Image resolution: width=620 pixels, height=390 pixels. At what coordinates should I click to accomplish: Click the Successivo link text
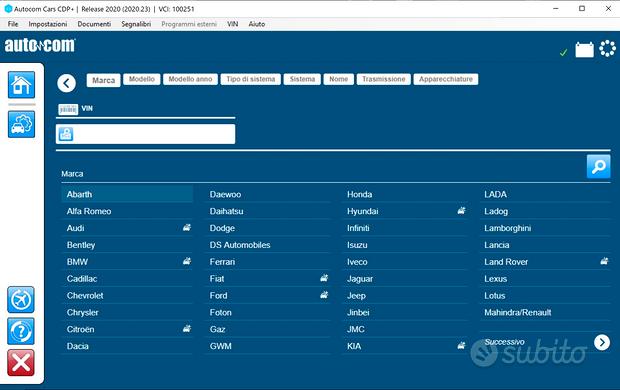click(x=505, y=342)
